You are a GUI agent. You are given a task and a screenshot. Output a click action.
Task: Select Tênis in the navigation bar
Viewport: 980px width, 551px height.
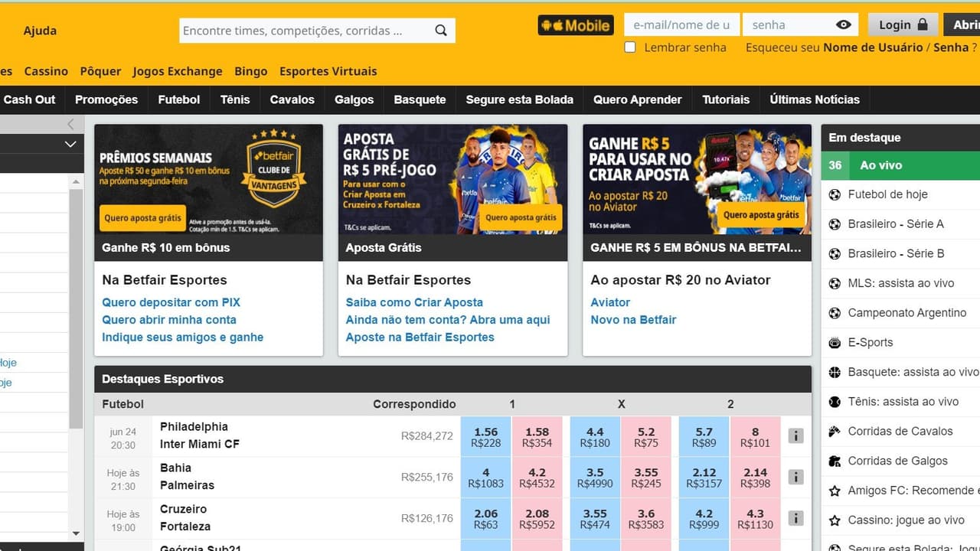point(235,99)
